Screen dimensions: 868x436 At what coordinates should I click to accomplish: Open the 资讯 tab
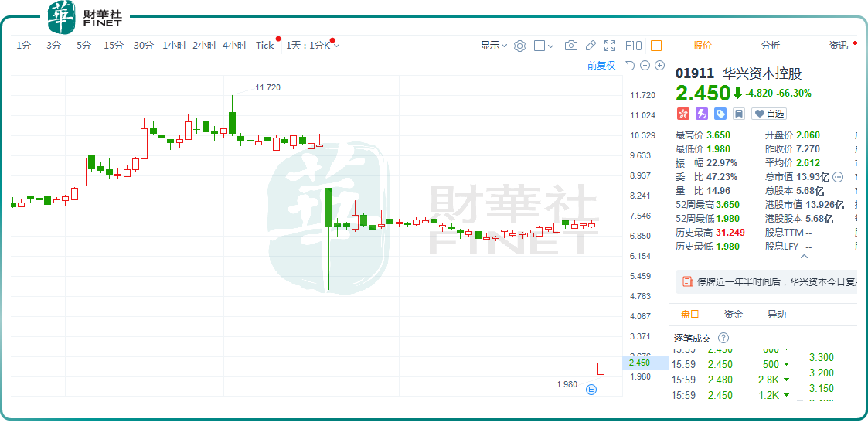click(x=838, y=46)
